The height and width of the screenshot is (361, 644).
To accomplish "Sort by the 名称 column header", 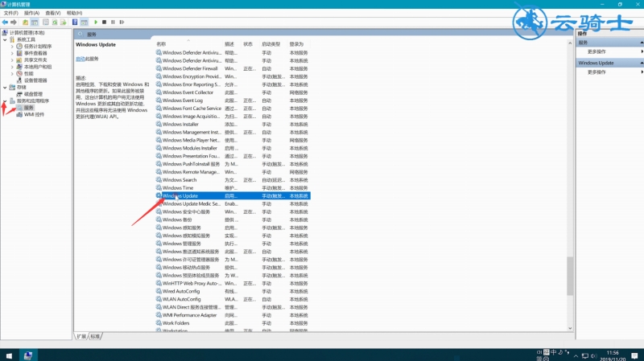I will point(161,44).
